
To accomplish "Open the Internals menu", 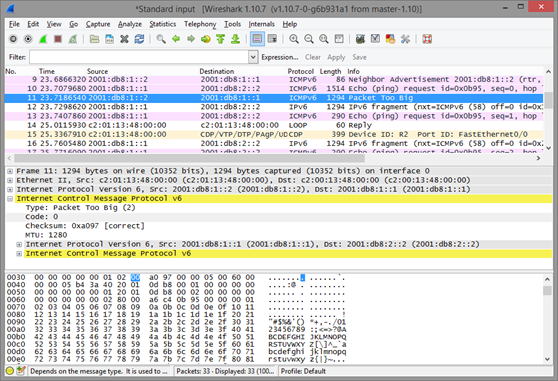I will pos(262,24).
